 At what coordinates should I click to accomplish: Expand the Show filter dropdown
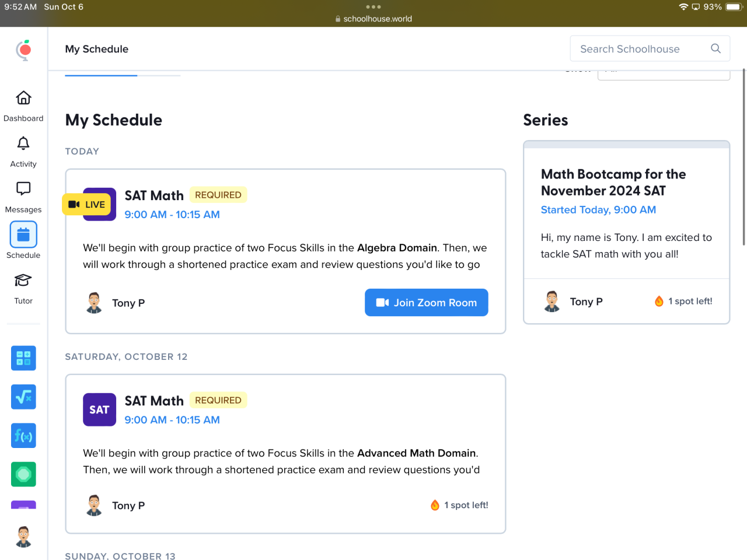click(664, 75)
